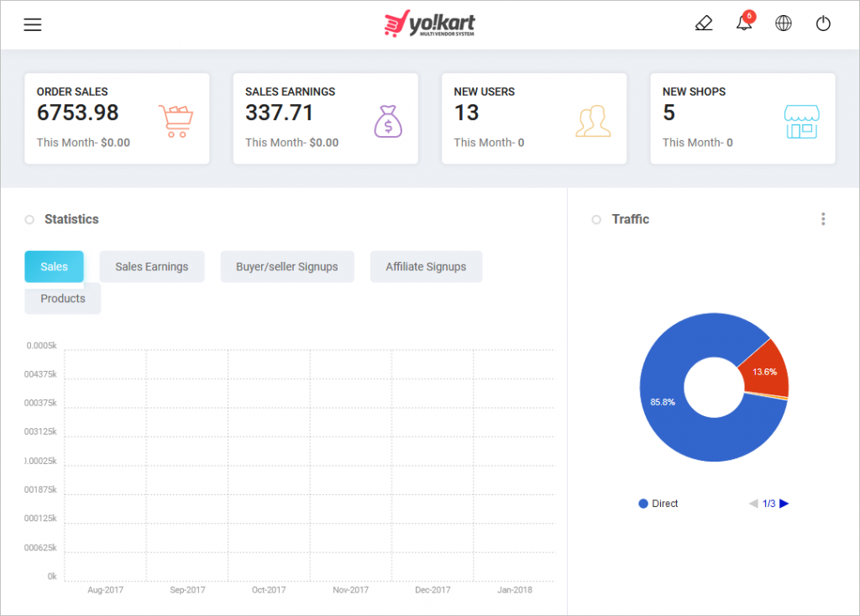Show the Products statistics chart
This screenshot has width=860, height=616.
[62, 298]
